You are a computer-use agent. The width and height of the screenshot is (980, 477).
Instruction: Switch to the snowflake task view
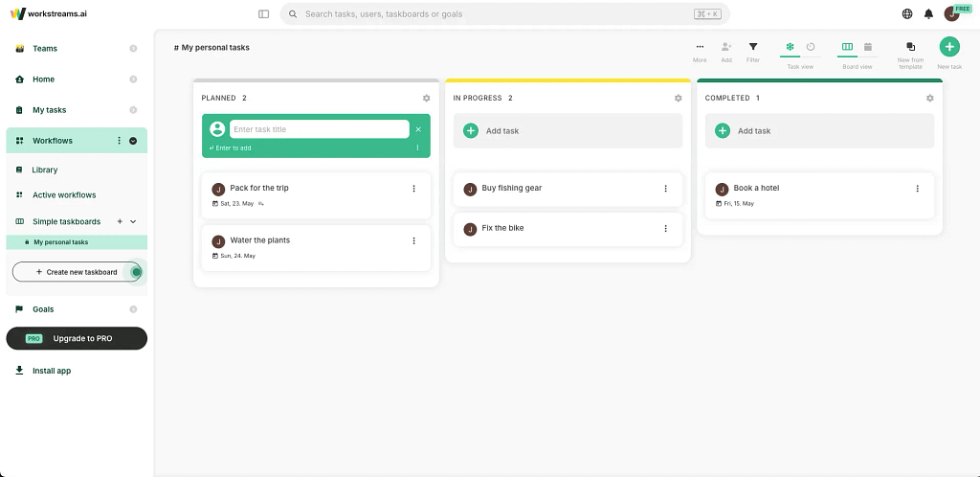pos(790,47)
